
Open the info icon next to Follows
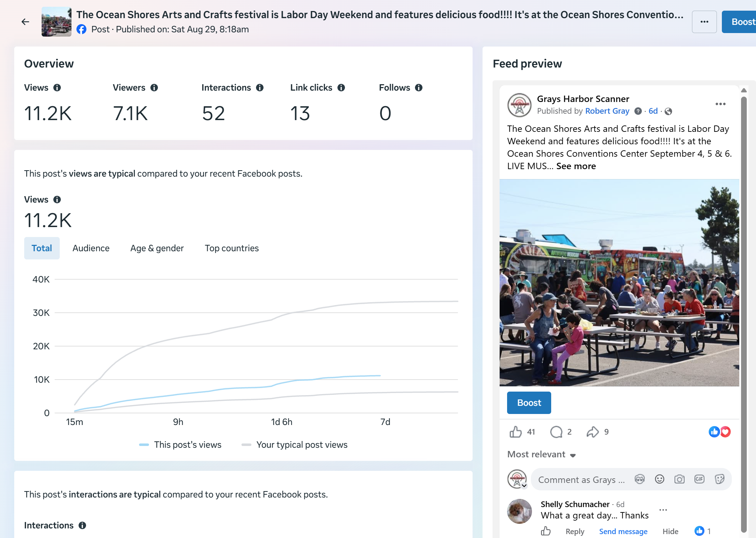(x=419, y=87)
